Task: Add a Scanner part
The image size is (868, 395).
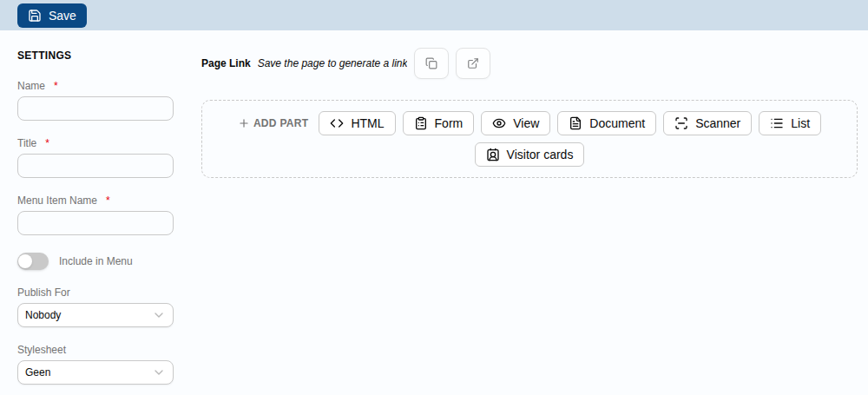Action: click(707, 123)
